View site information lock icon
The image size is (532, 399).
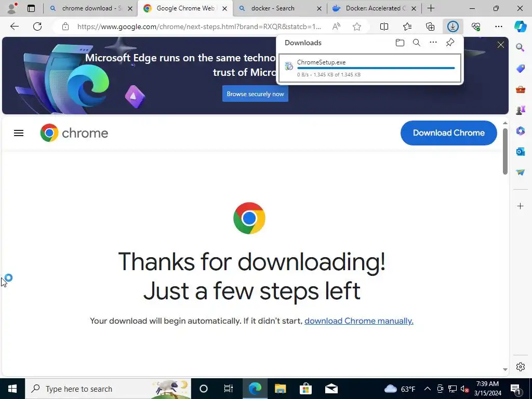(65, 26)
